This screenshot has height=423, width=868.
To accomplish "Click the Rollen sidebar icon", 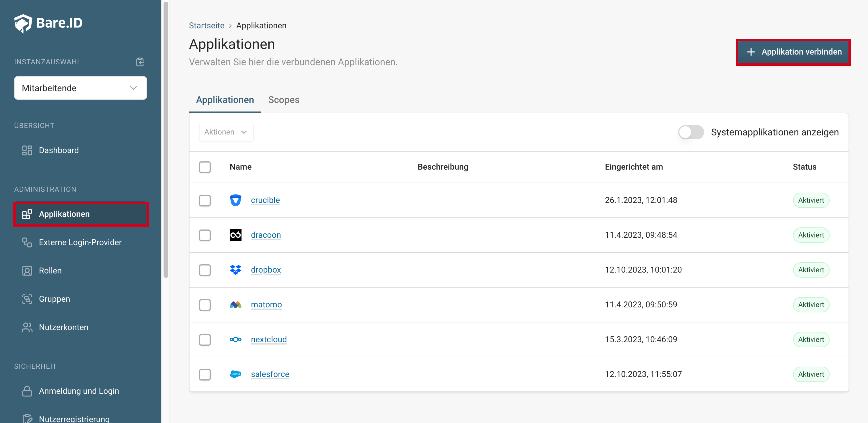I will click(x=27, y=271).
